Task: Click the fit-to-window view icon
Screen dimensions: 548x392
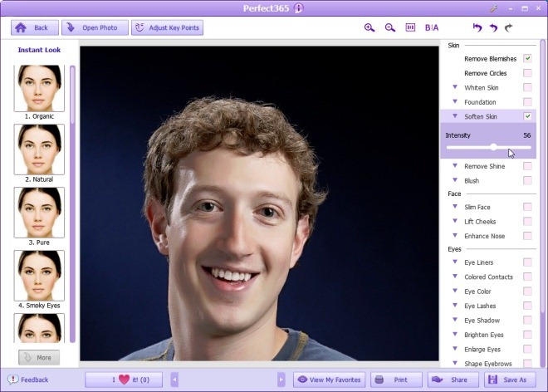Action: pyautogui.click(x=410, y=27)
